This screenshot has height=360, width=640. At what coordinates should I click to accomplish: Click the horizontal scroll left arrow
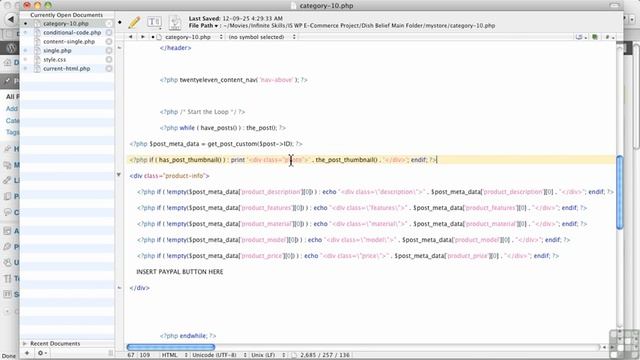pyautogui.click(x=604, y=347)
